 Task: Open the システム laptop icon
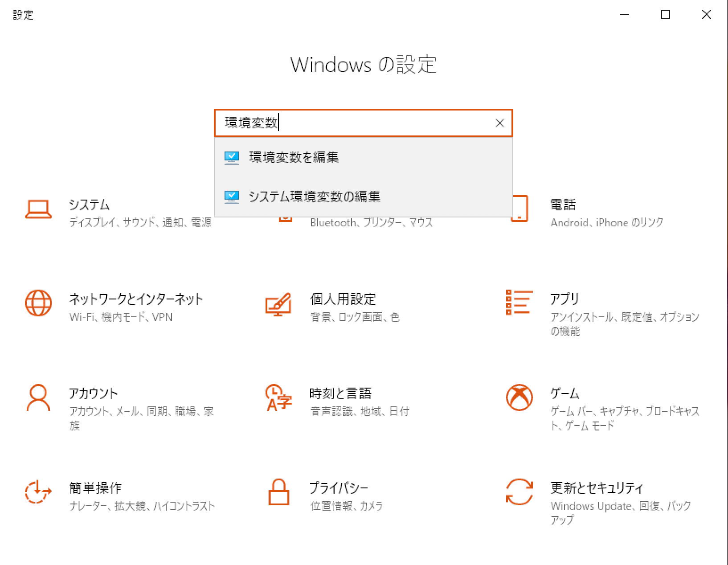[x=38, y=209]
